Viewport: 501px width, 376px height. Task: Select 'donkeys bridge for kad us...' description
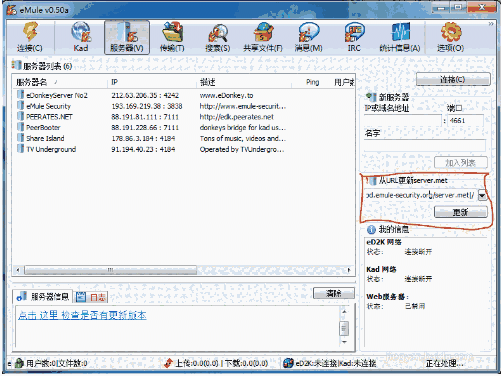pos(243,127)
